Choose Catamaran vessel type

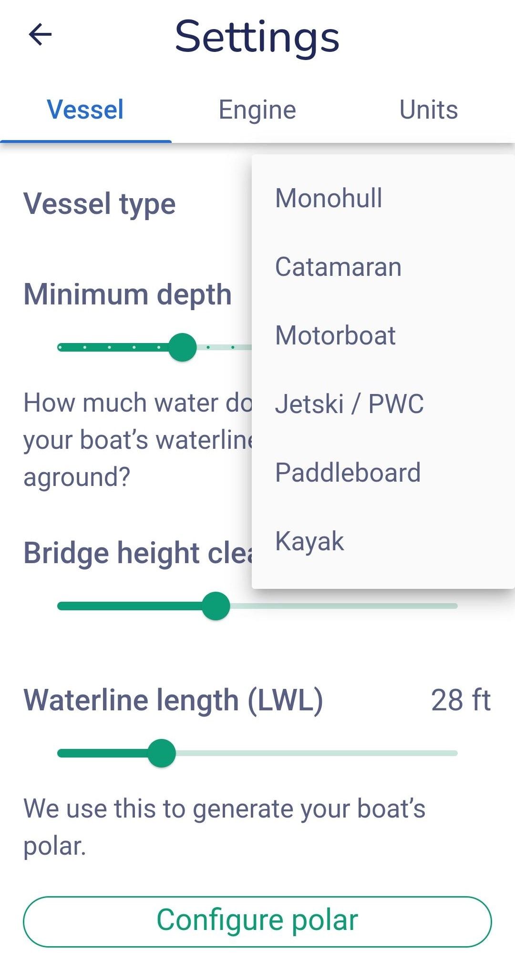point(339,267)
